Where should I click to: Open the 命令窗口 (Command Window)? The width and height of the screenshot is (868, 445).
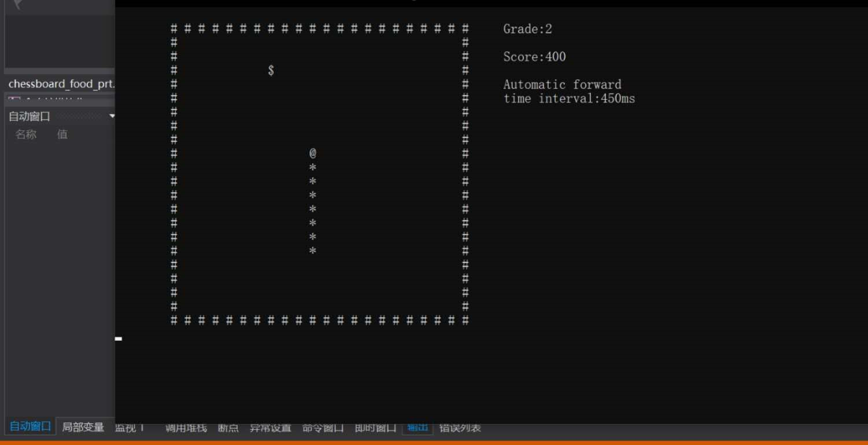pos(323,426)
